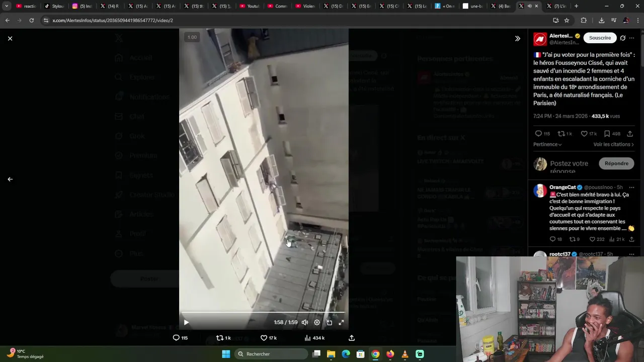The image size is (644, 362).
Task: Switch to the une-b tab
Action: pyautogui.click(x=472, y=6)
